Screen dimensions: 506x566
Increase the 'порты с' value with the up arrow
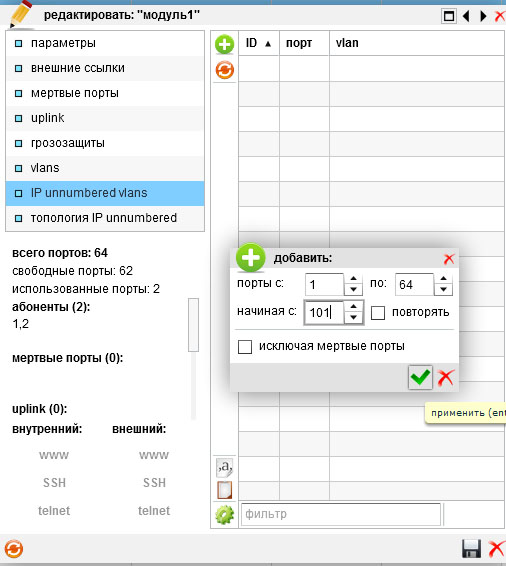click(x=353, y=279)
